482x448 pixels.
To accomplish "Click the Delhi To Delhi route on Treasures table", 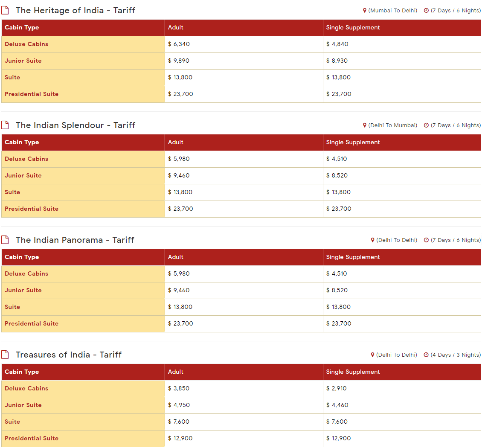I will coord(397,355).
